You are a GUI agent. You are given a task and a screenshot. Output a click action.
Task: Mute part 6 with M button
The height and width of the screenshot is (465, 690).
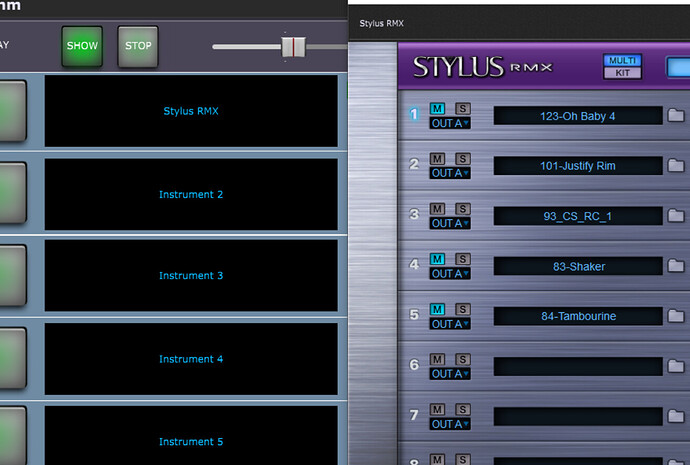tap(437, 359)
